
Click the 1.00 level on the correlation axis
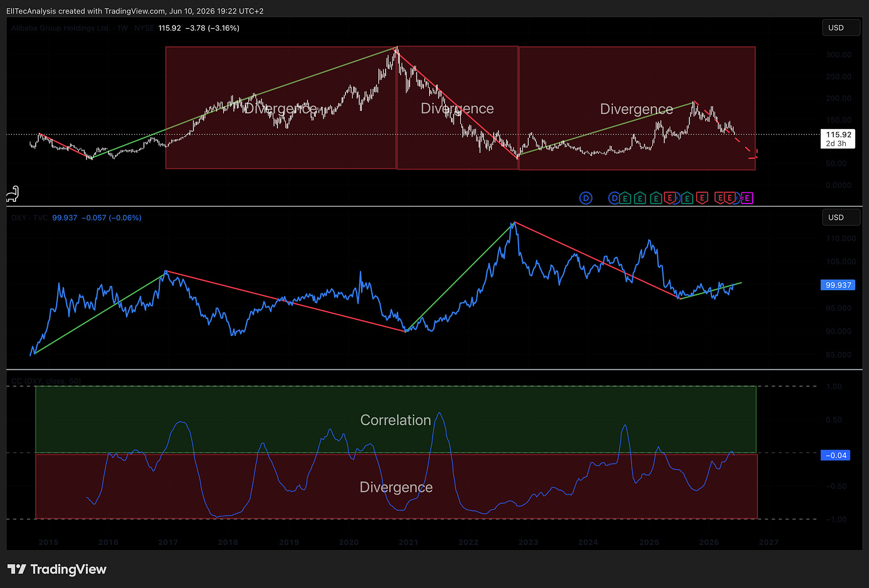[x=834, y=386]
